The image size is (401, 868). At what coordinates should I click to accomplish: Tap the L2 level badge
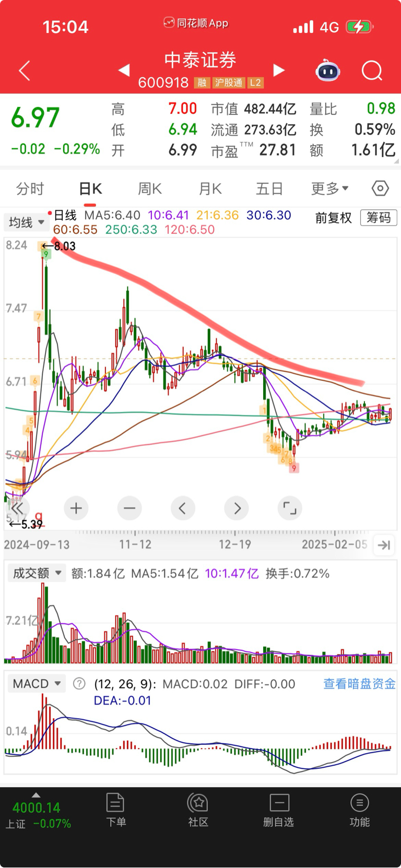coord(255,83)
